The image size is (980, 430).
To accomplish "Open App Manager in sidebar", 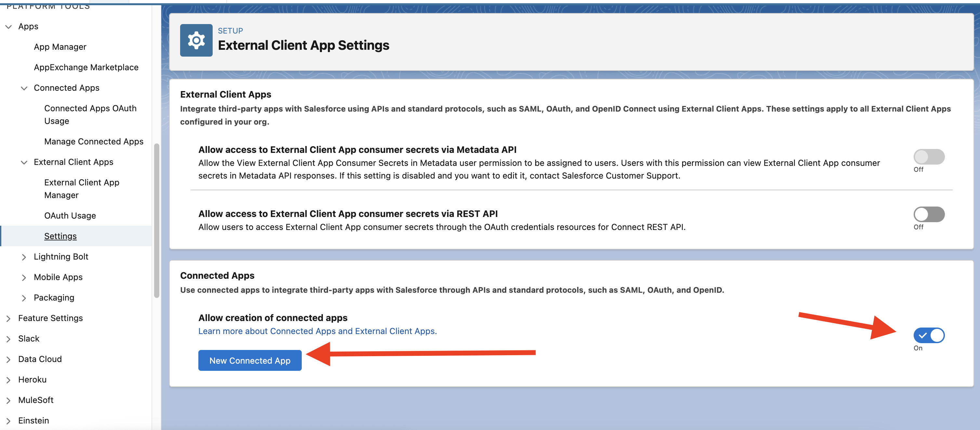I will (x=60, y=47).
